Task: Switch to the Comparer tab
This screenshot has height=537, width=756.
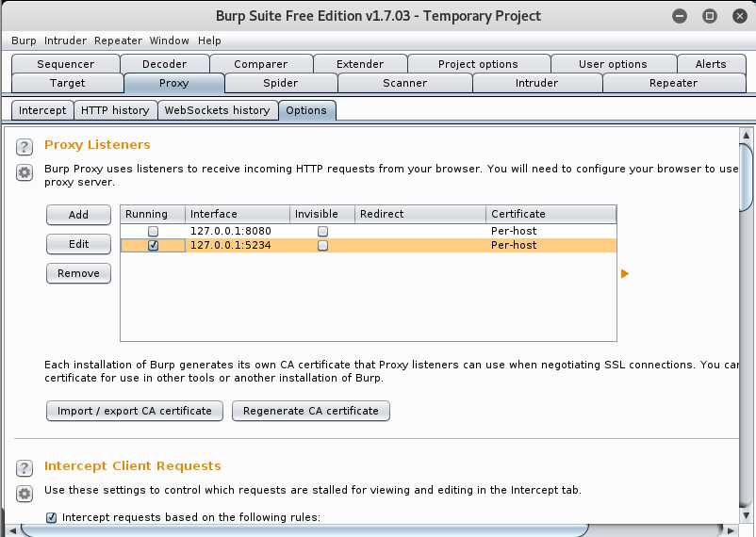Action: pos(261,64)
